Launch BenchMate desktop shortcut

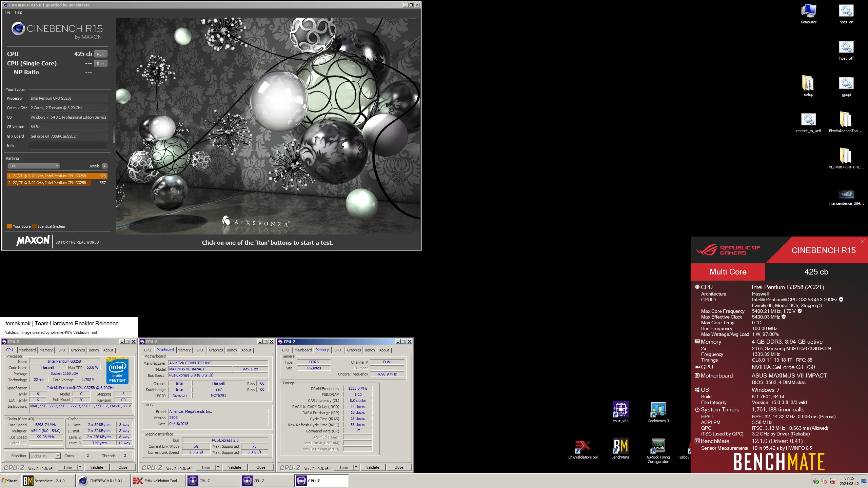pos(620,449)
